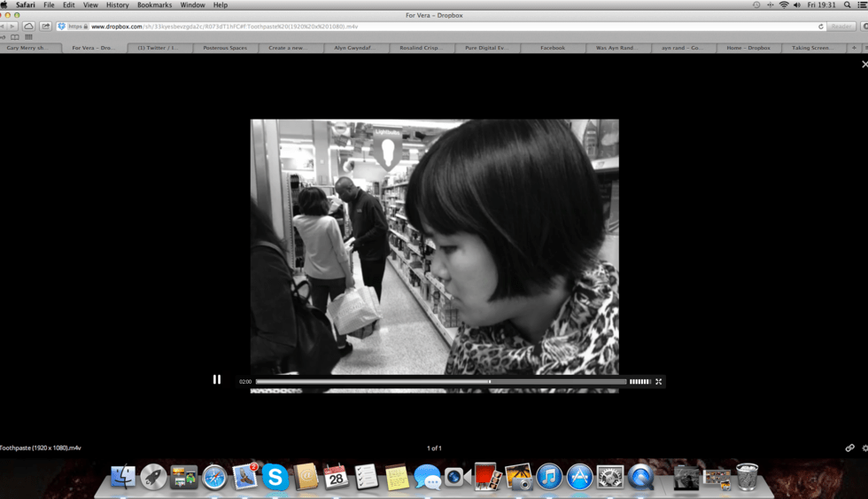Open the Wi-Fi status menu
The height and width of the screenshot is (499, 868).
click(784, 5)
